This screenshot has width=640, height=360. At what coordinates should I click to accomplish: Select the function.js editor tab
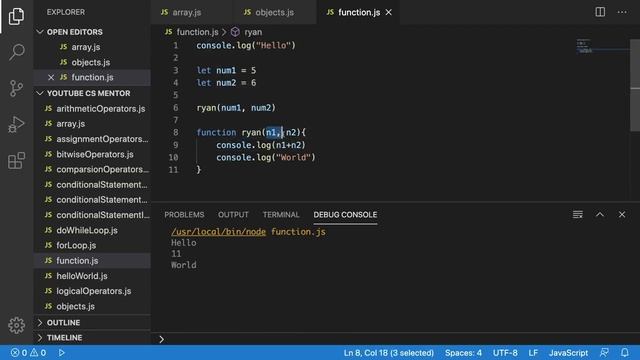click(358, 12)
